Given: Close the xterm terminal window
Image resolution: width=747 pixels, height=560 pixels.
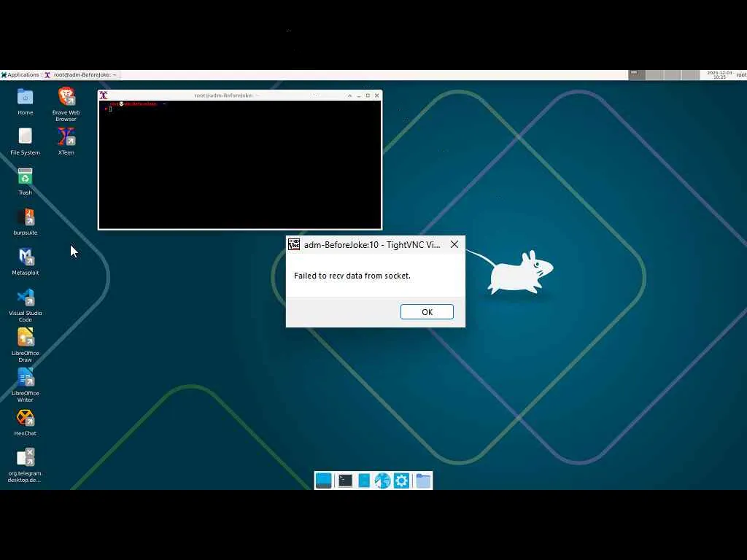Looking at the screenshot, I should point(377,96).
